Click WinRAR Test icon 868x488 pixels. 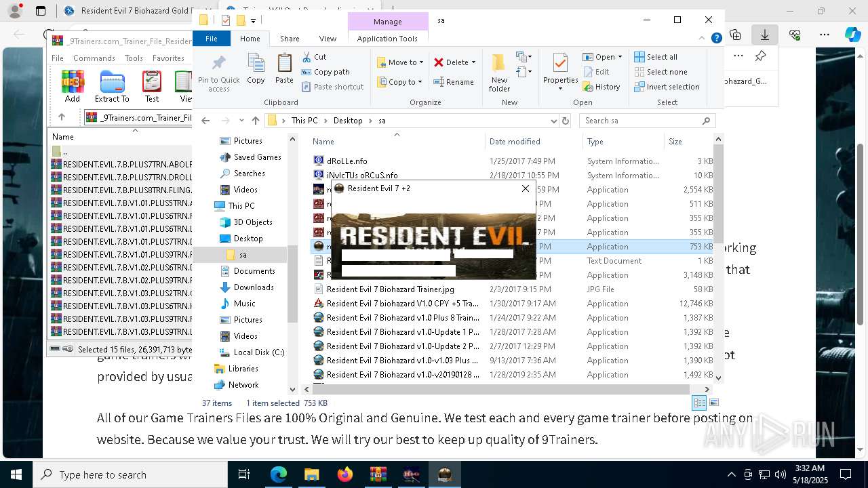click(152, 86)
